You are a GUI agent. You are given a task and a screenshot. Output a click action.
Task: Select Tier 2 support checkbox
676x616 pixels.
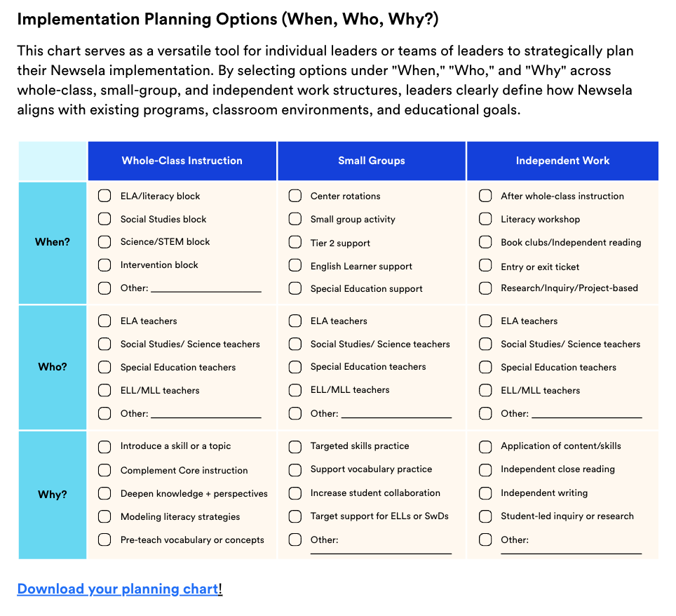(x=295, y=242)
